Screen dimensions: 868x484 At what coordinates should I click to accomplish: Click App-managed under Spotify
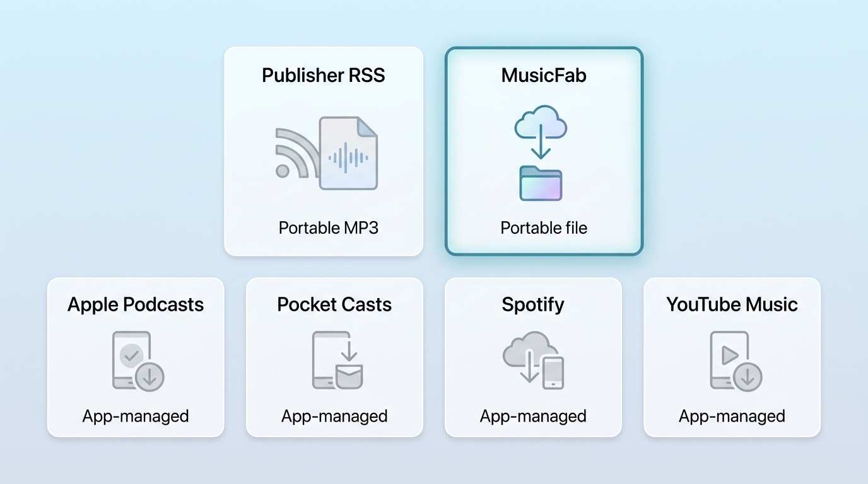[533, 417]
